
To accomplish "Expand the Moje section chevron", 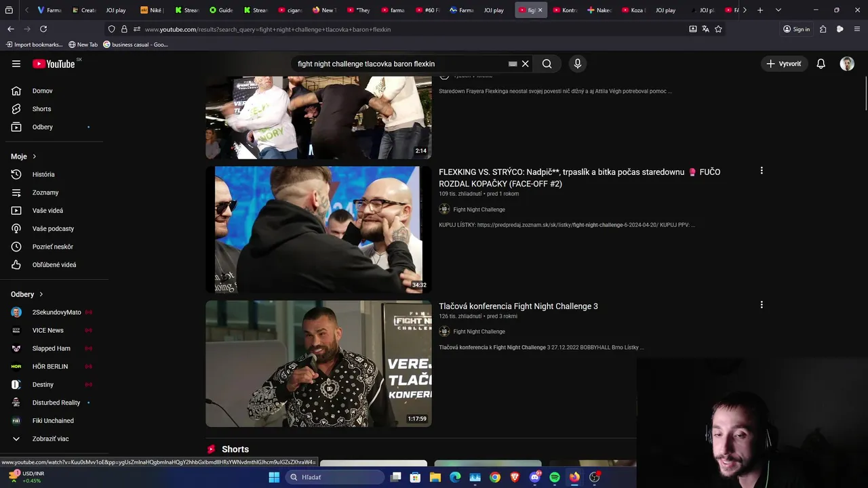I will coord(35,157).
